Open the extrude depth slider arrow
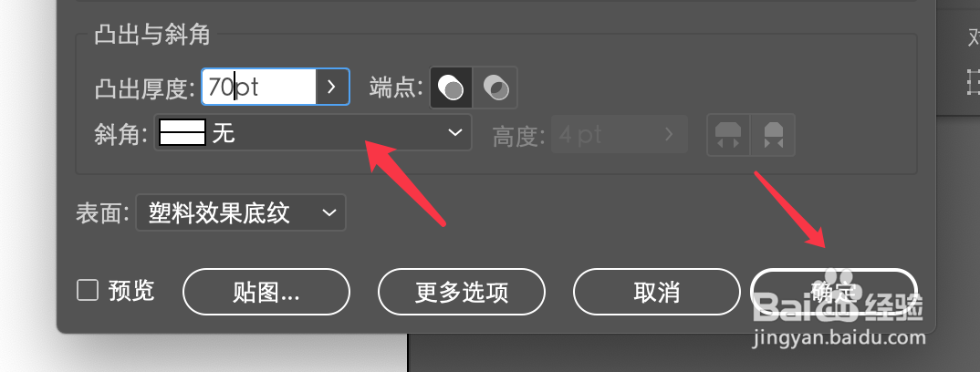 coord(332,87)
